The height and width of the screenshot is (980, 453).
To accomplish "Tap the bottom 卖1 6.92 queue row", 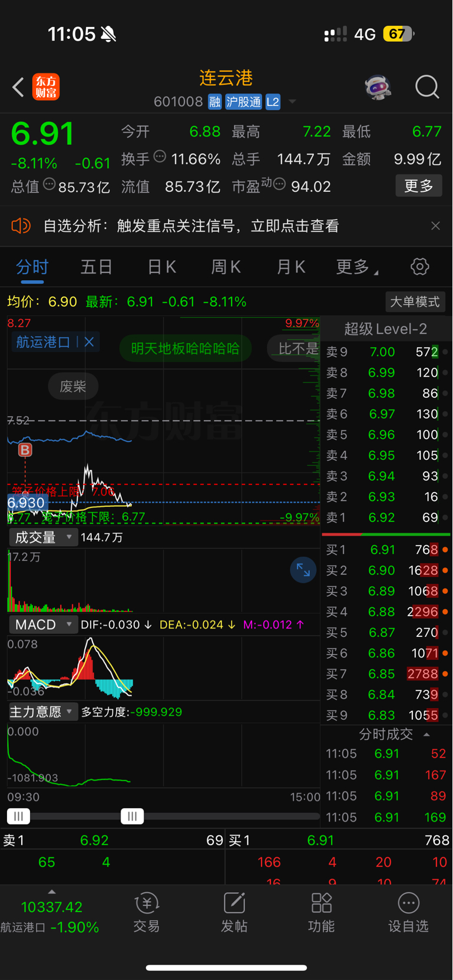I will point(113,840).
